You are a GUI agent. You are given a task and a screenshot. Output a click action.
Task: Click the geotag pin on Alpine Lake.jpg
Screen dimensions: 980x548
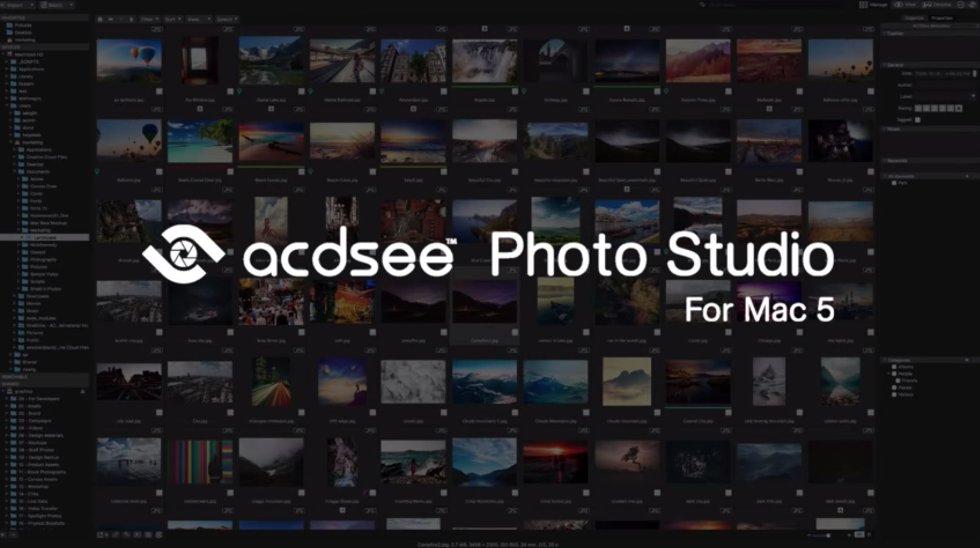pyautogui.click(x=239, y=91)
